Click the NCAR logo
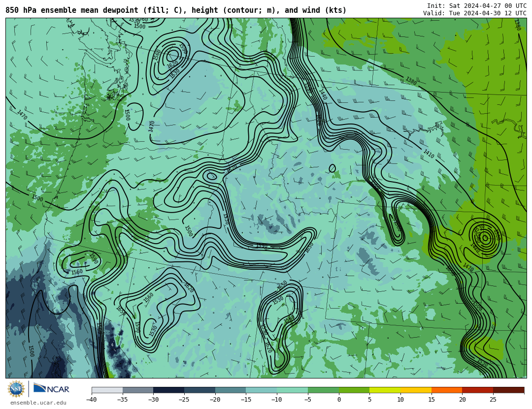 coord(51,388)
